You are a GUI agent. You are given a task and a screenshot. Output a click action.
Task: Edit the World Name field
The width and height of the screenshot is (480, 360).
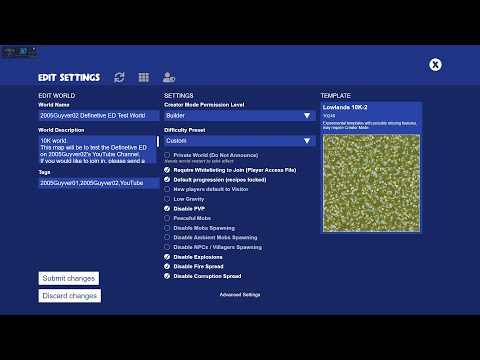click(99, 115)
